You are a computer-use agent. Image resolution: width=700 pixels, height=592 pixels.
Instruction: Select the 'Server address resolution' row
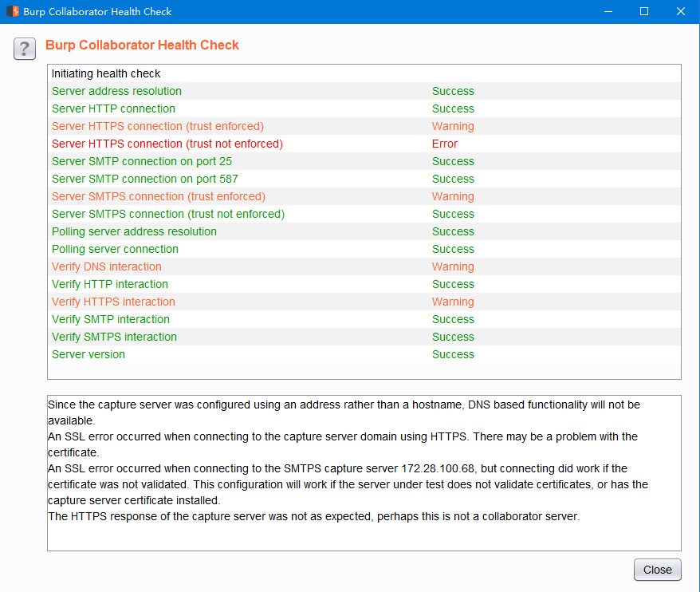[x=116, y=91]
